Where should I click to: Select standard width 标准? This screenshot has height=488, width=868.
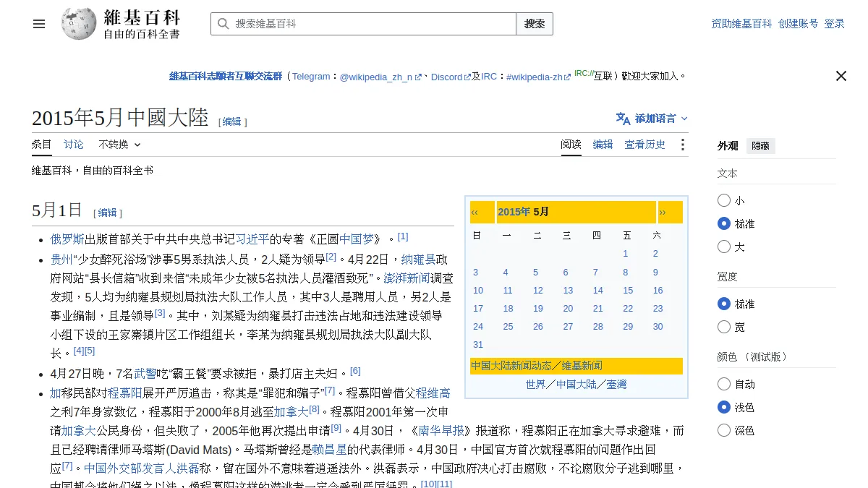(724, 304)
